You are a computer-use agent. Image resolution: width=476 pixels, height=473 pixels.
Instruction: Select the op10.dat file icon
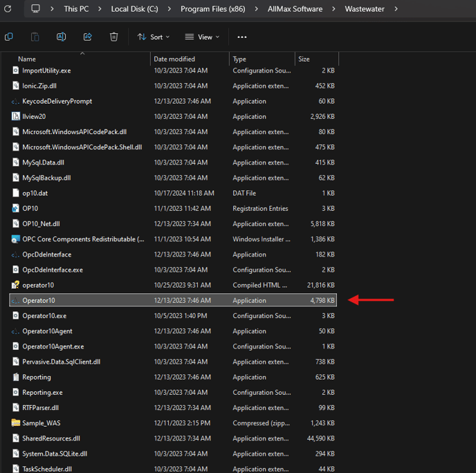pyautogui.click(x=15, y=193)
